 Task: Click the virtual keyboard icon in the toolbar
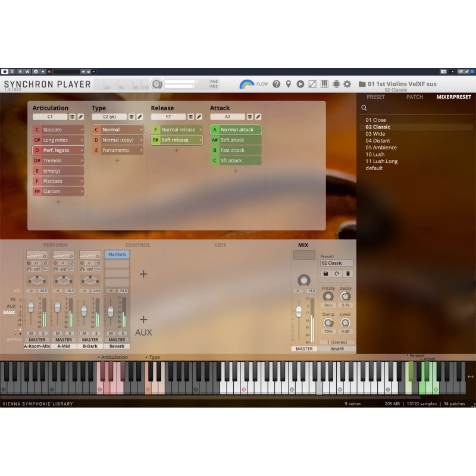[323, 84]
